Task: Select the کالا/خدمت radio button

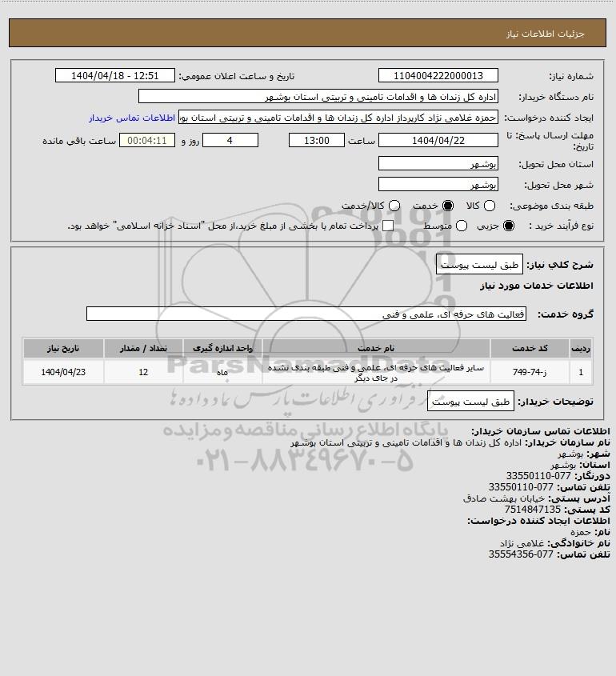Action: pyautogui.click(x=394, y=206)
